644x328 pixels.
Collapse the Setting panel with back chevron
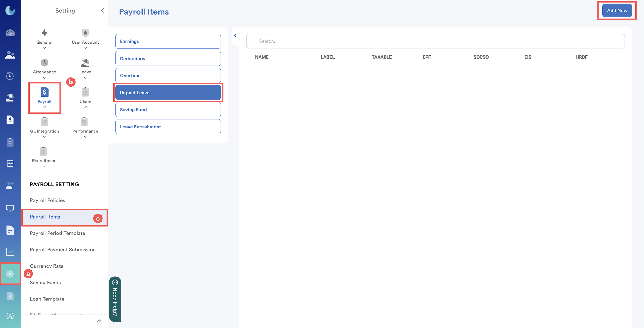click(x=102, y=11)
